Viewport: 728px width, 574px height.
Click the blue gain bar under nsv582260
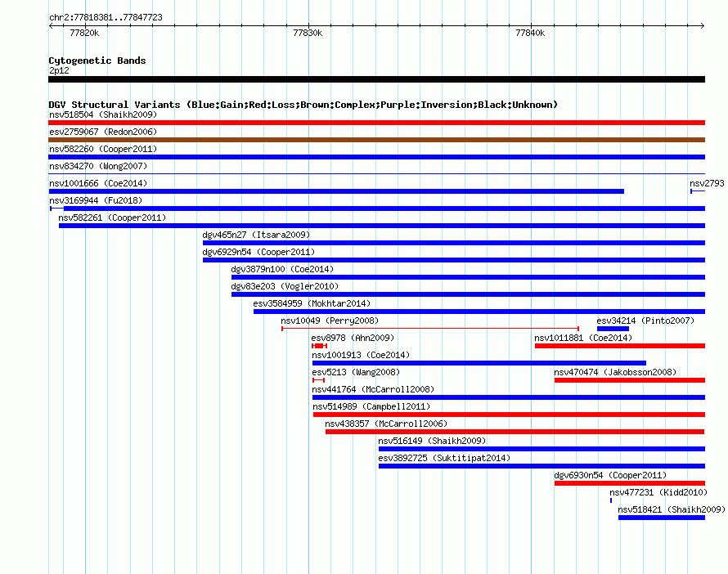(376, 157)
